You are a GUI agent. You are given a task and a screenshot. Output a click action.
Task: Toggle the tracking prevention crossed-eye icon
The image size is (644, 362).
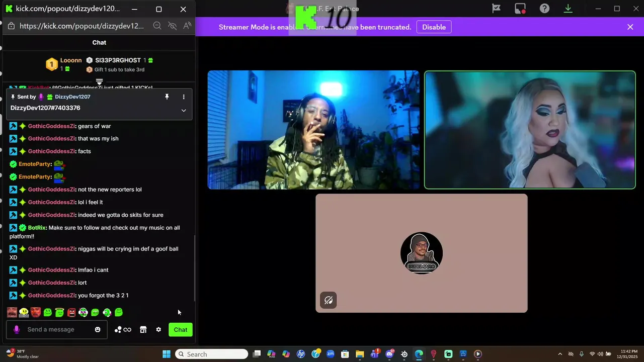(x=172, y=26)
